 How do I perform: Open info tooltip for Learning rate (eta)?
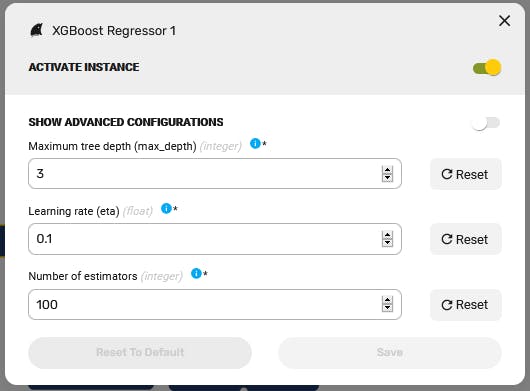pos(166,209)
